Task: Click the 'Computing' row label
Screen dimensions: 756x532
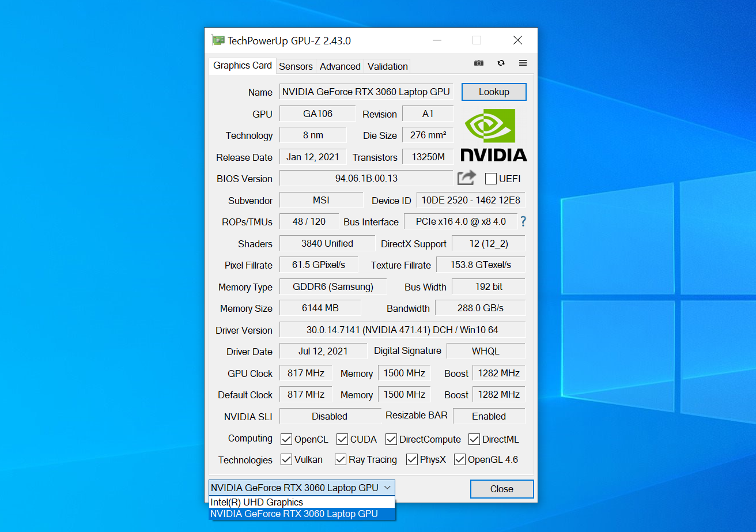Action: coord(250,439)
